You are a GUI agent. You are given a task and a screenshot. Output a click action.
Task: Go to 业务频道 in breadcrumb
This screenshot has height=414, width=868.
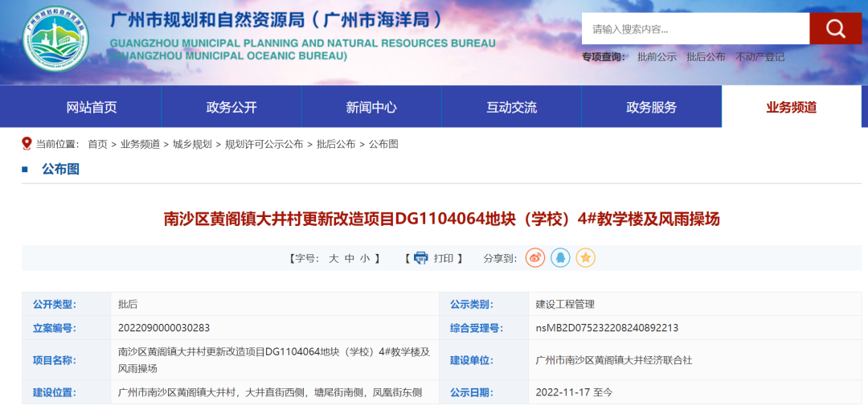click(x=140, y=145)
